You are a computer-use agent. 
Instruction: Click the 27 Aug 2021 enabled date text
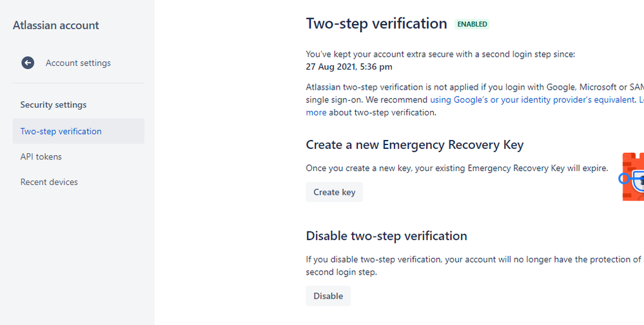coord(349,66)
